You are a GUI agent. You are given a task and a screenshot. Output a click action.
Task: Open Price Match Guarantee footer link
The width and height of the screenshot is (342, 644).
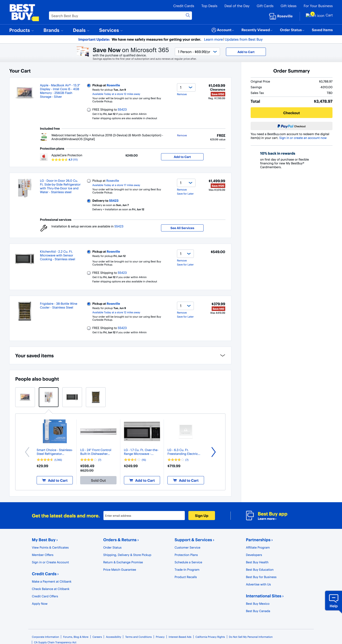tap(119, 570)
